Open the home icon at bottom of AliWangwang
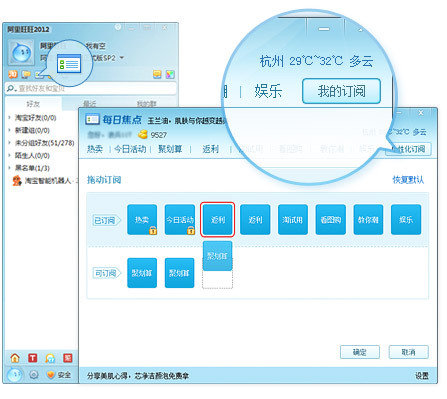The height and width of the screenshot is (399, 447). coord(15,358)
